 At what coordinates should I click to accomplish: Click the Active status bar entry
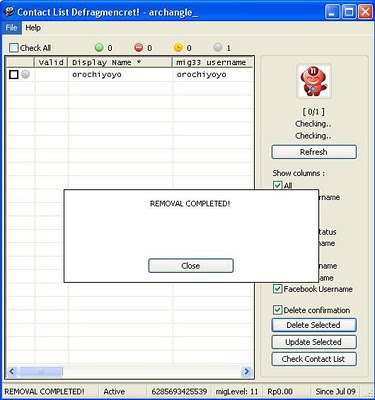pos(114,391)
